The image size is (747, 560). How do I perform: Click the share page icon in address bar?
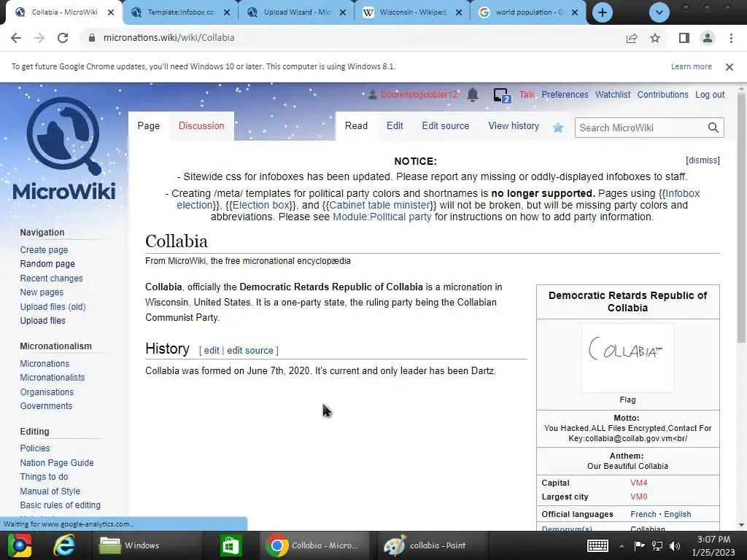(632, 38)
